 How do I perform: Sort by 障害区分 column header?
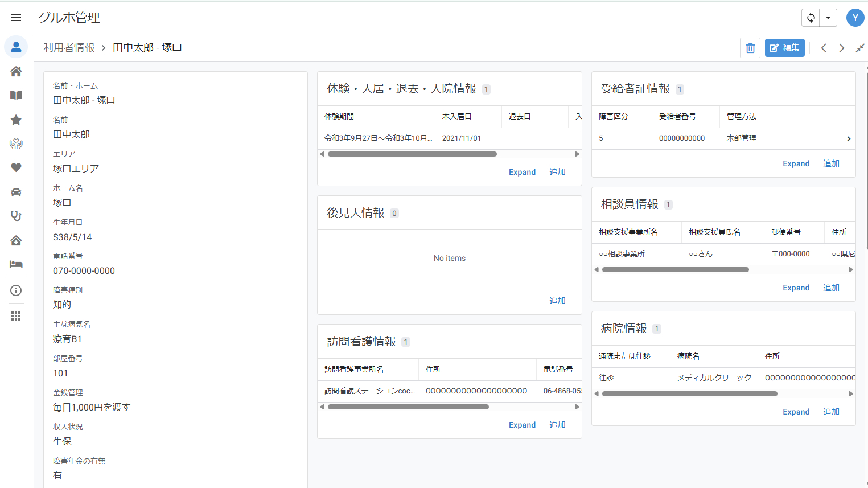pyautogui.click(x=614, y=116)
